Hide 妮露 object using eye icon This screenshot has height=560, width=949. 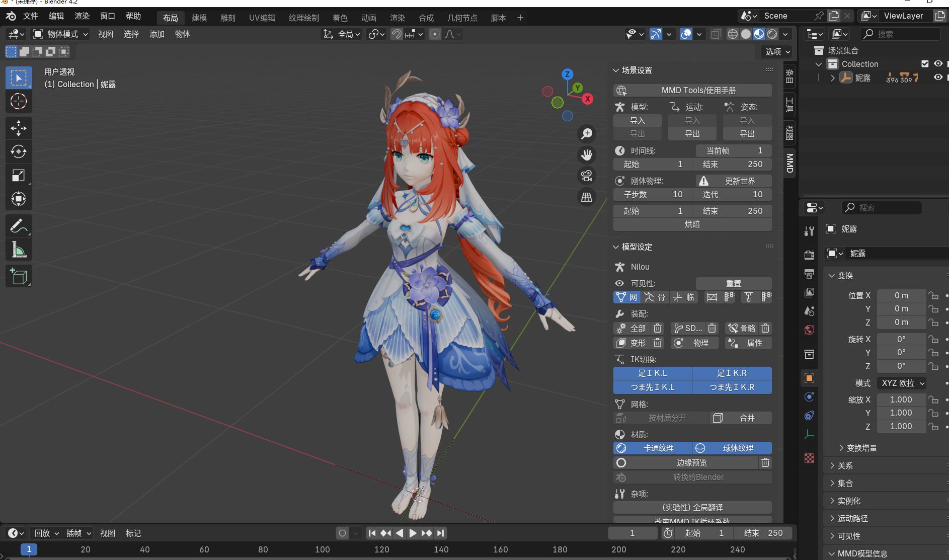(938, 77)
